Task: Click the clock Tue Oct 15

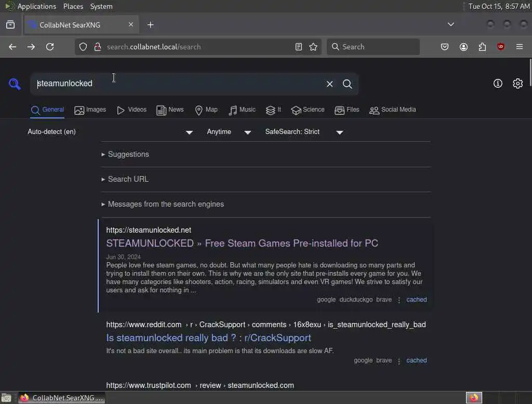Action: click(x=499, y=6)
